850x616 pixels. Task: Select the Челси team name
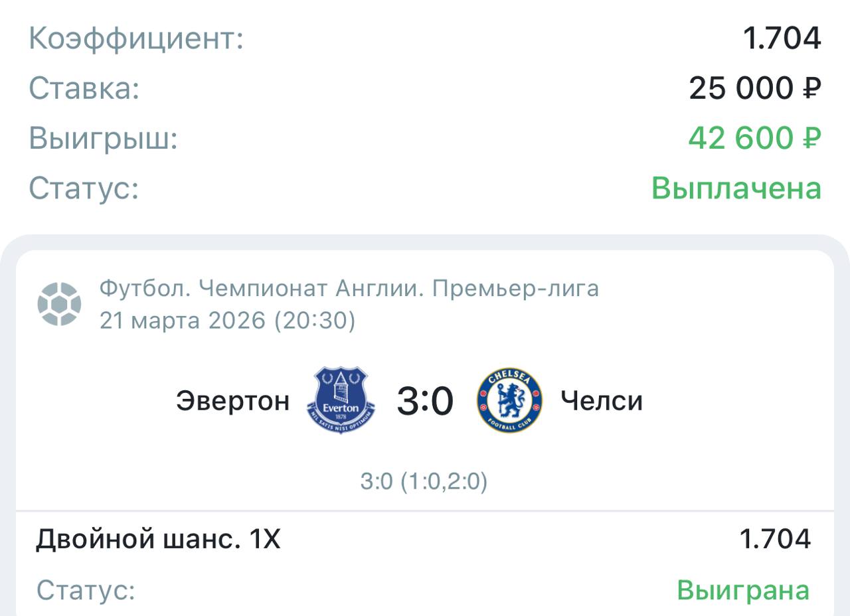click(x=602, y=401)
